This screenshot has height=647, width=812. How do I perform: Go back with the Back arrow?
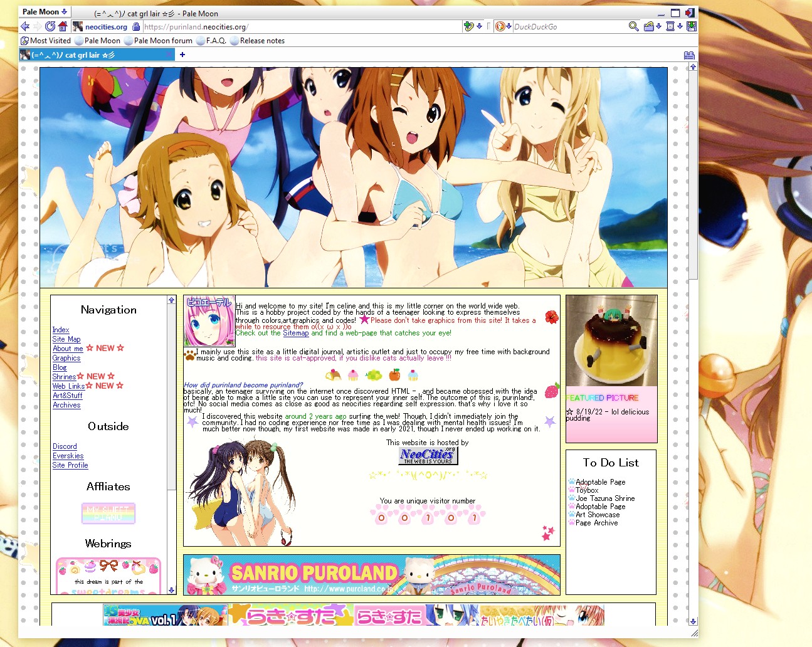point(25,26)
